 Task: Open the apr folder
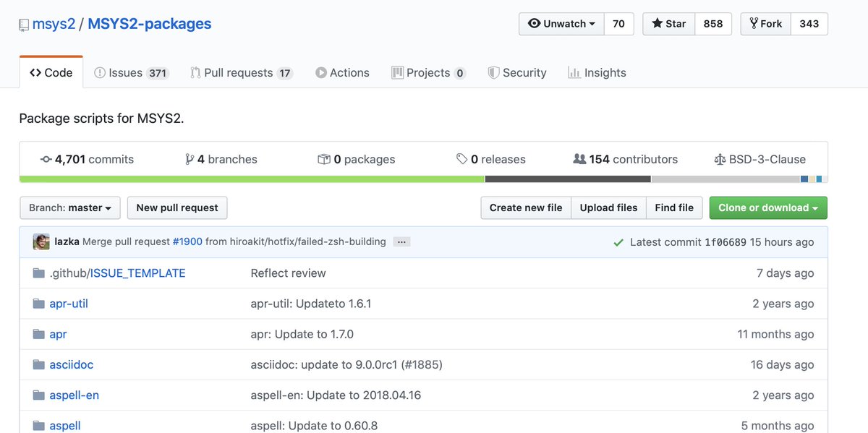[x=58, y=334]
